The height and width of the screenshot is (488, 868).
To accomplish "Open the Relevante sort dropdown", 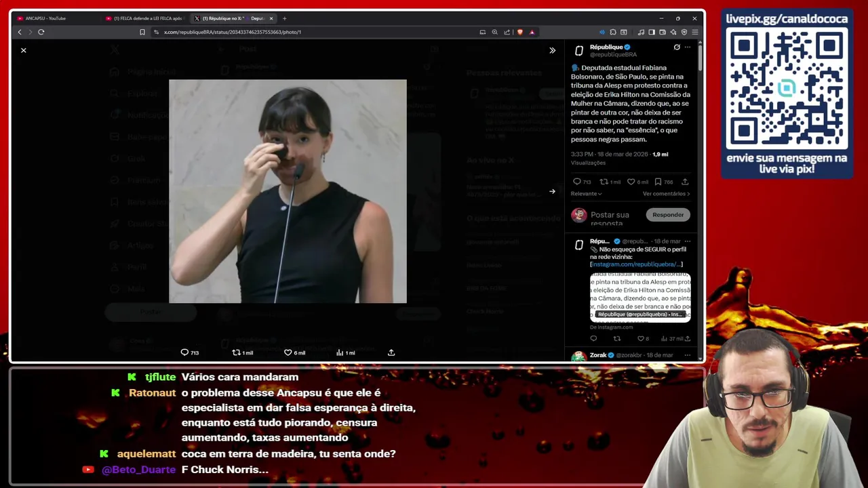I will (586, 194).
